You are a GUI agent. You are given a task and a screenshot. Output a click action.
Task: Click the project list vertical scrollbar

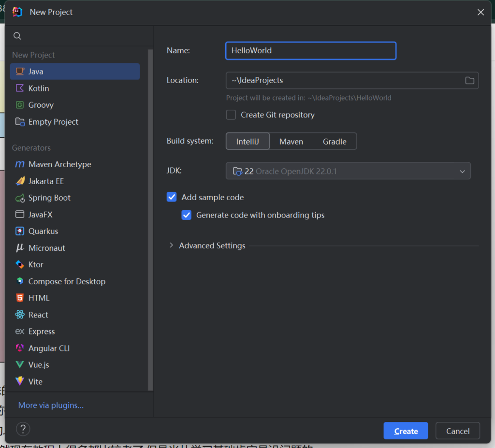(x=150, y=220)
